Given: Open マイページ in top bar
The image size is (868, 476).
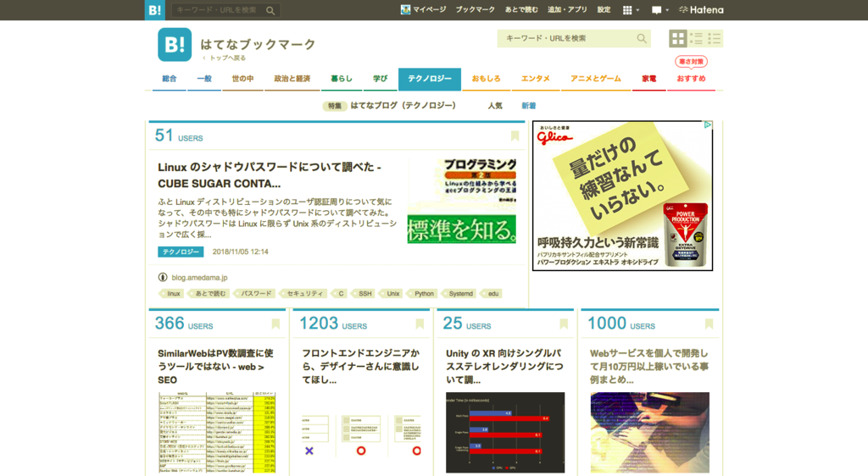Looking at the screenshot, I should [x=429, y=9].
